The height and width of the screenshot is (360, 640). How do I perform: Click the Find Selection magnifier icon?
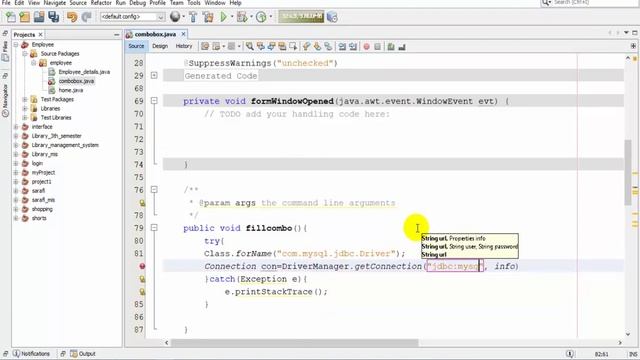coord(249,47)
